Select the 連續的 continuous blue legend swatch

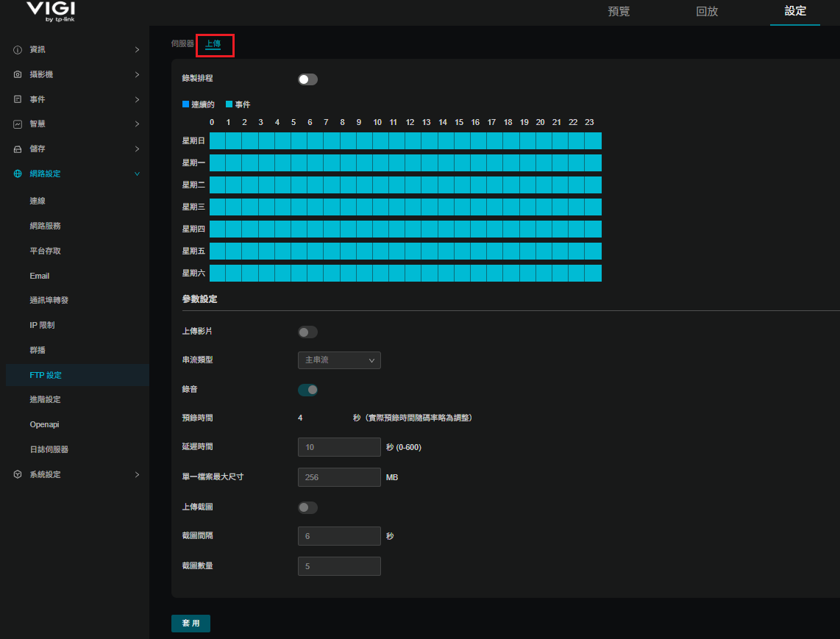(x=185, y=104)
